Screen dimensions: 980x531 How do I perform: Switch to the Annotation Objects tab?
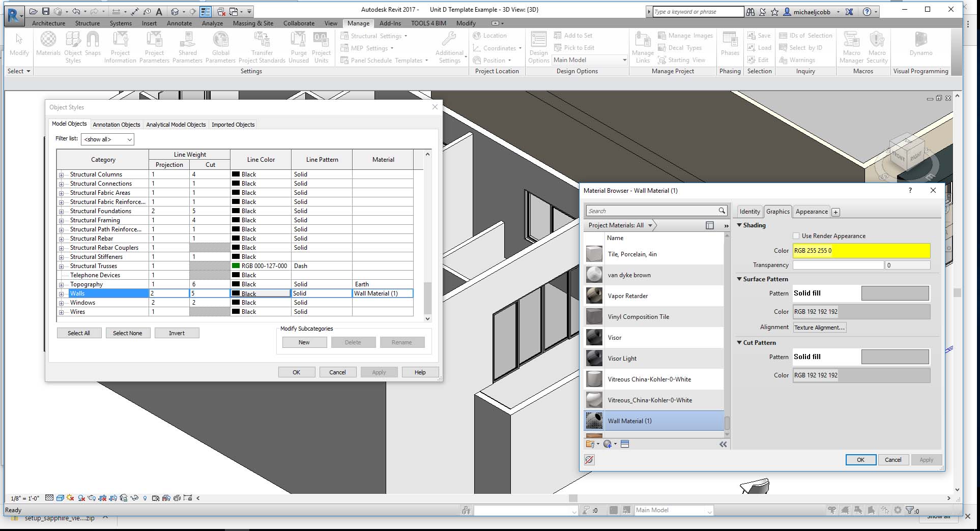point(116,125)
